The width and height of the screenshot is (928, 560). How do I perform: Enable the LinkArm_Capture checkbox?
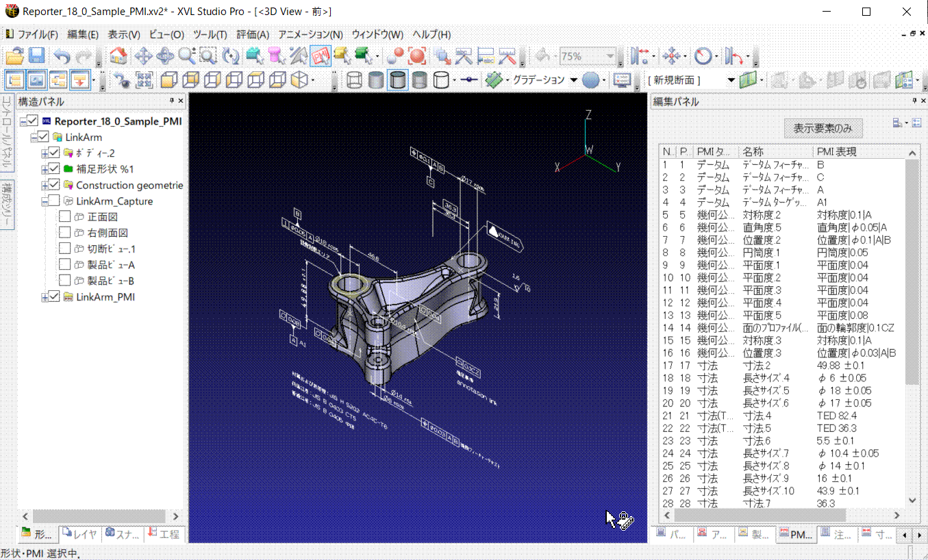pyautogui.click(x=55, y=201)
